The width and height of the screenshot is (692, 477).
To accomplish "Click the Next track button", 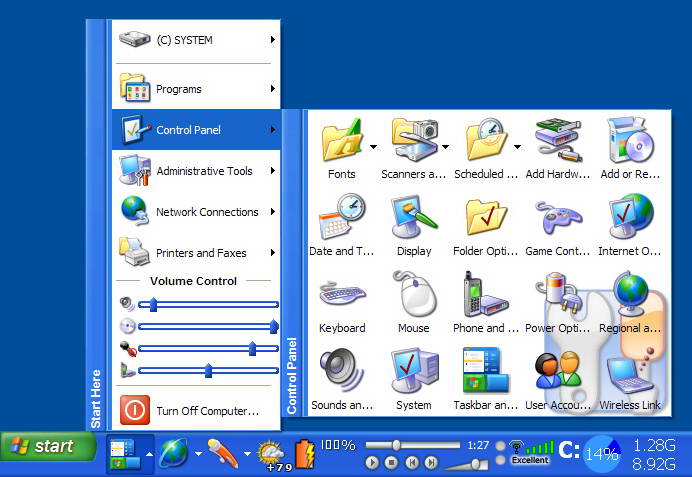I will [431, 463].
